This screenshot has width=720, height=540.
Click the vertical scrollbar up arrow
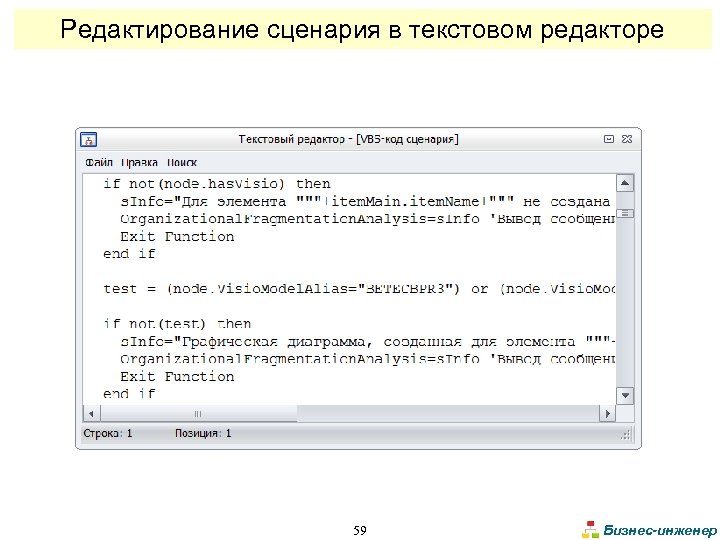625,183
